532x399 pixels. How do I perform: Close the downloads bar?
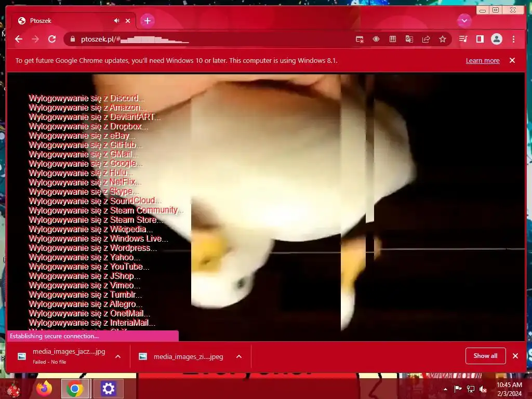click(x=515, y=356)
